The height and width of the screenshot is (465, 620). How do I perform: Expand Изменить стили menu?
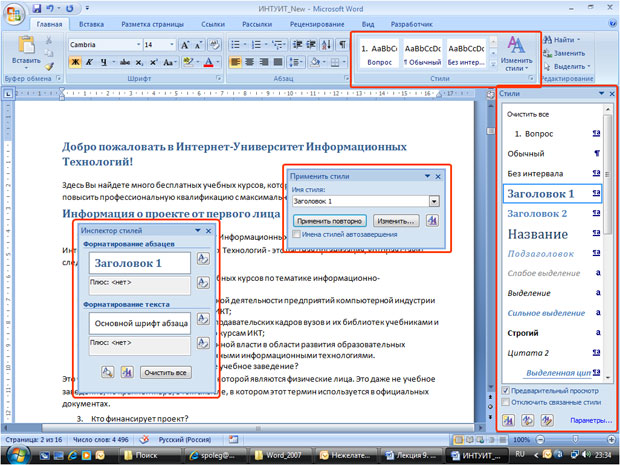(x=516, y=54)
